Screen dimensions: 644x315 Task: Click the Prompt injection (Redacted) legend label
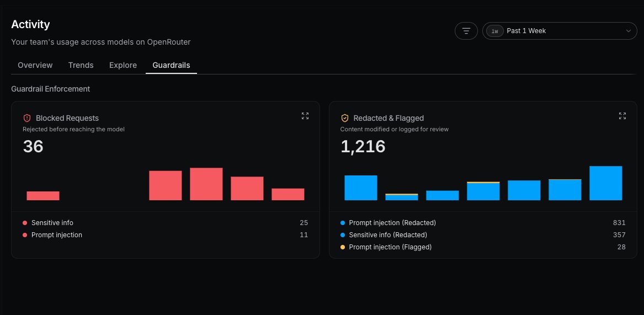click(392, 223)
